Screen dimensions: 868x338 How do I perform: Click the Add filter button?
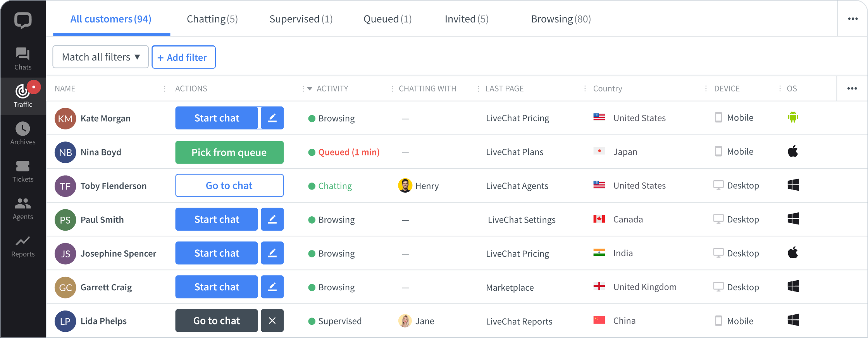(184, 57)
